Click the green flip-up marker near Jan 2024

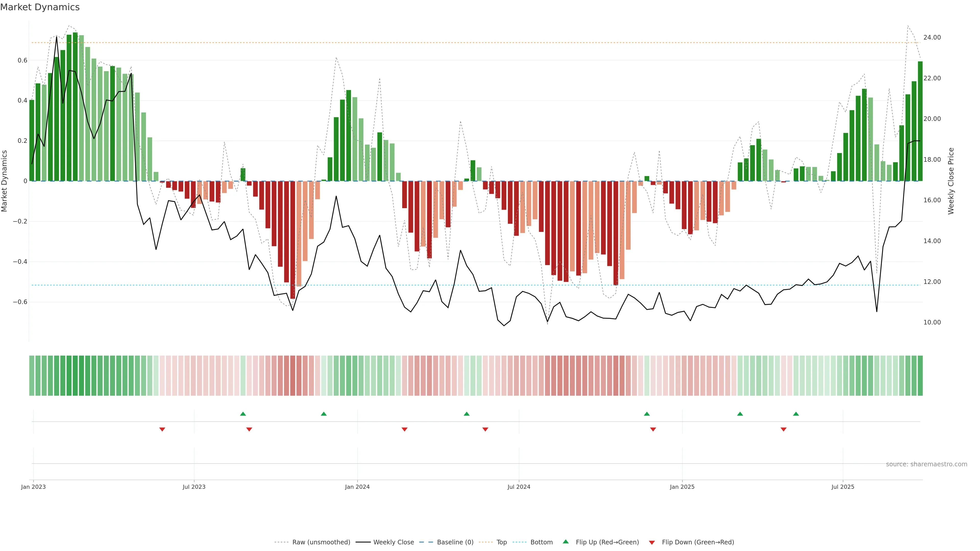(x=324, y=414)
